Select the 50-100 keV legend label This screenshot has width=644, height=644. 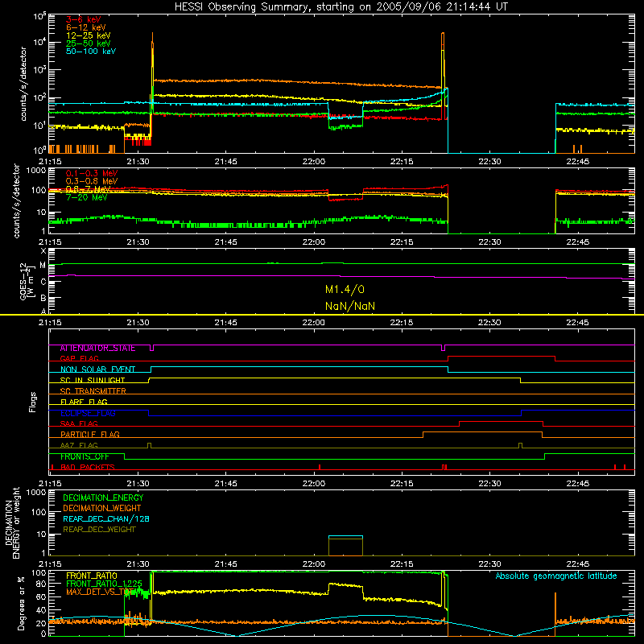click(x=91, y=52)
